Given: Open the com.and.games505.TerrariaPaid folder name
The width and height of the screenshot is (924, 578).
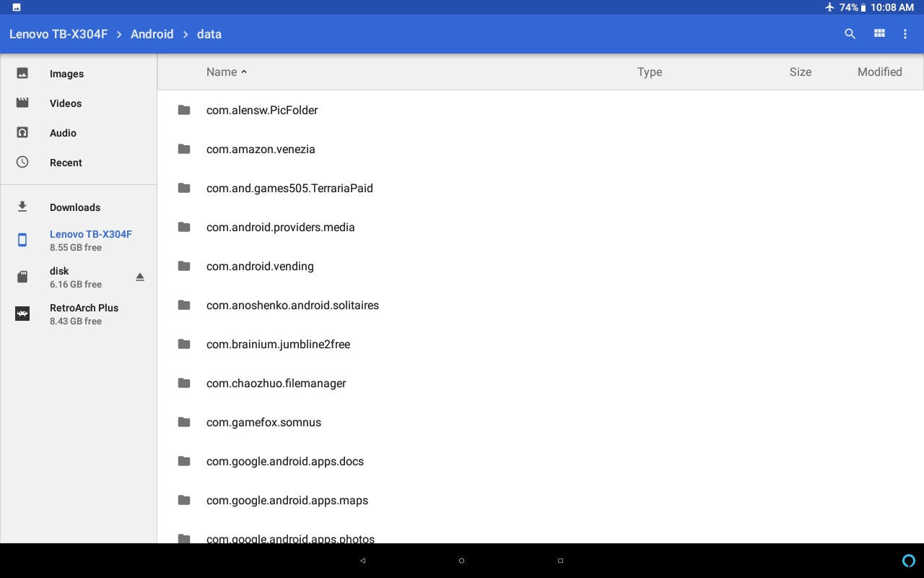Looking at the screenshot, I should pyautogui.click(x=289, y=188).
